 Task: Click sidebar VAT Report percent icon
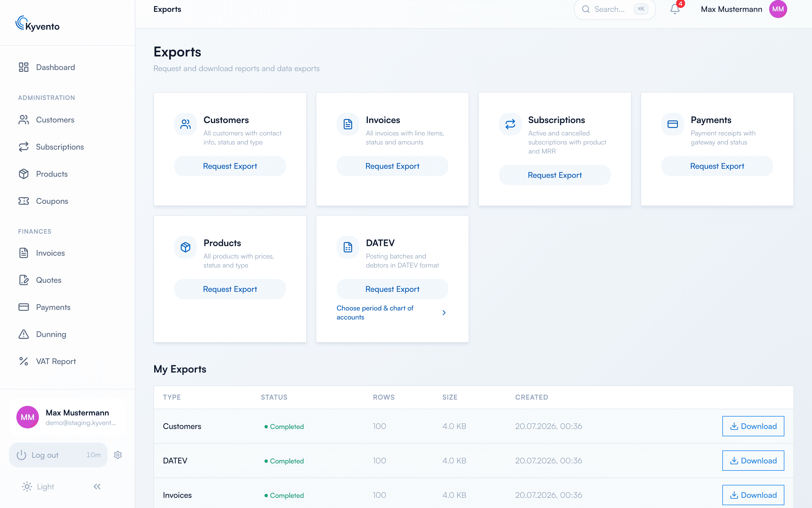(x=23, y=361)
